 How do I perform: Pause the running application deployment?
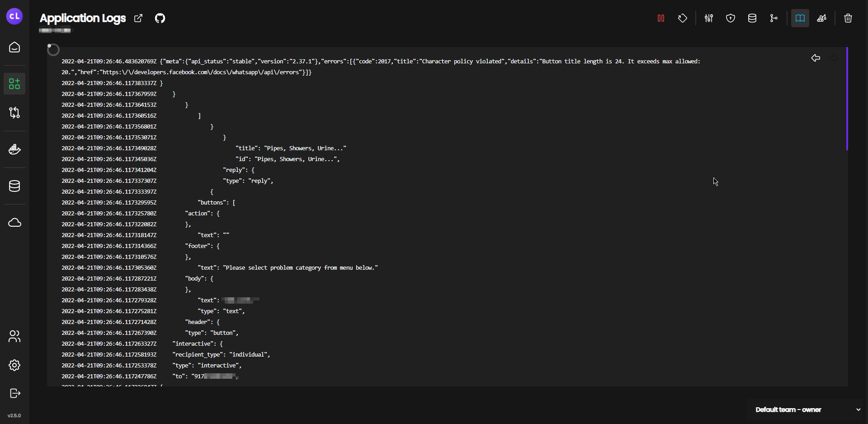tap(660, 18)
